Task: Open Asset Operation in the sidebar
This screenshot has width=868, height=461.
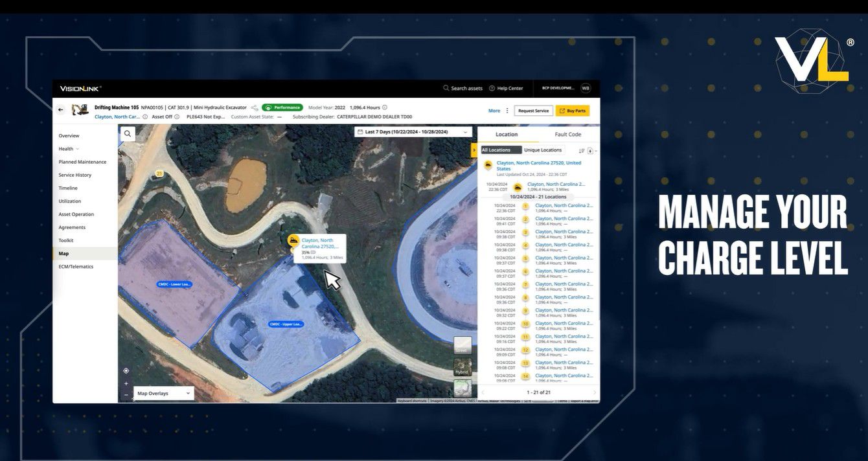Action: [x=76, y=214]
